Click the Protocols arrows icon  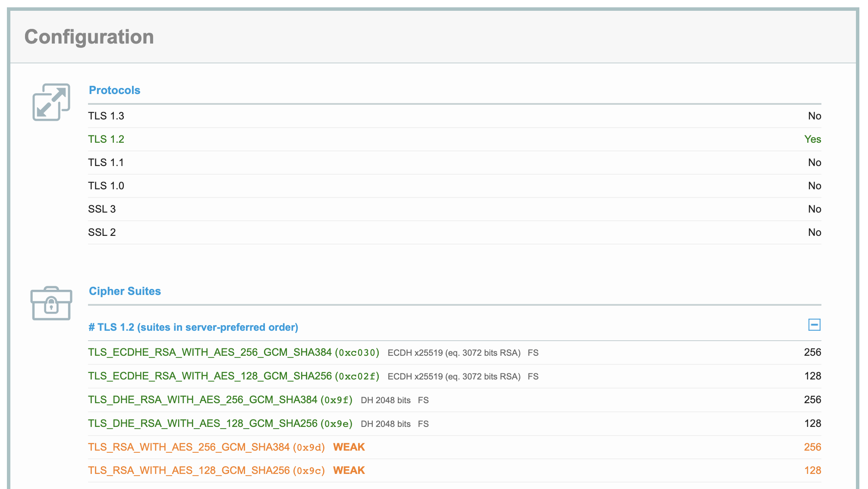51,102
